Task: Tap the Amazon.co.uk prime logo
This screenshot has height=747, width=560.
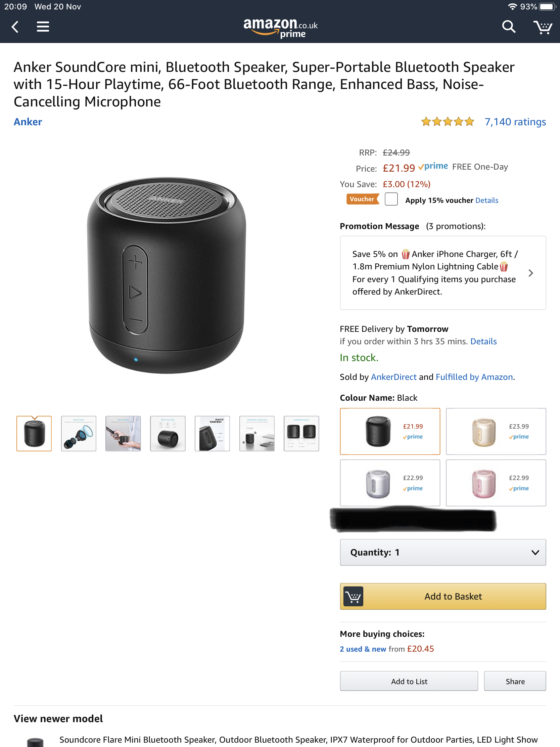Action: coord(280,28)
